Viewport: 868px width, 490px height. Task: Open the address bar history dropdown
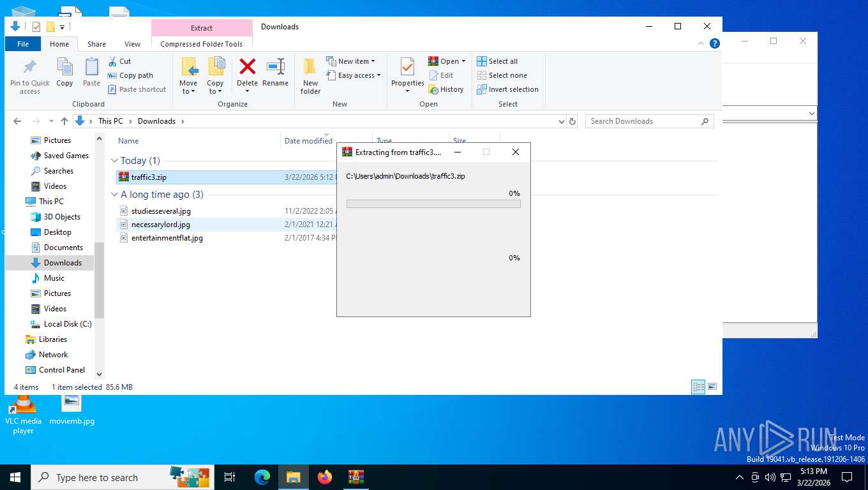561,121
